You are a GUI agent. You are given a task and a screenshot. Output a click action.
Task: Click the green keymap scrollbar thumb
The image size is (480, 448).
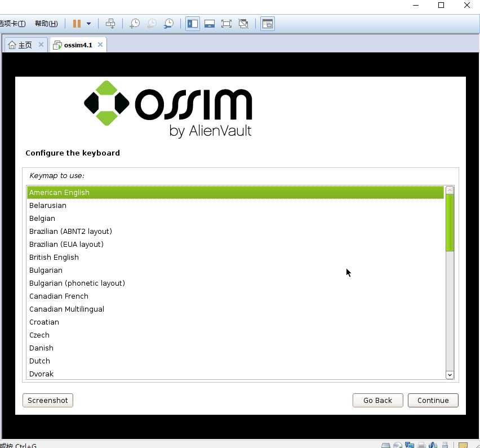[x=450, y=223]
